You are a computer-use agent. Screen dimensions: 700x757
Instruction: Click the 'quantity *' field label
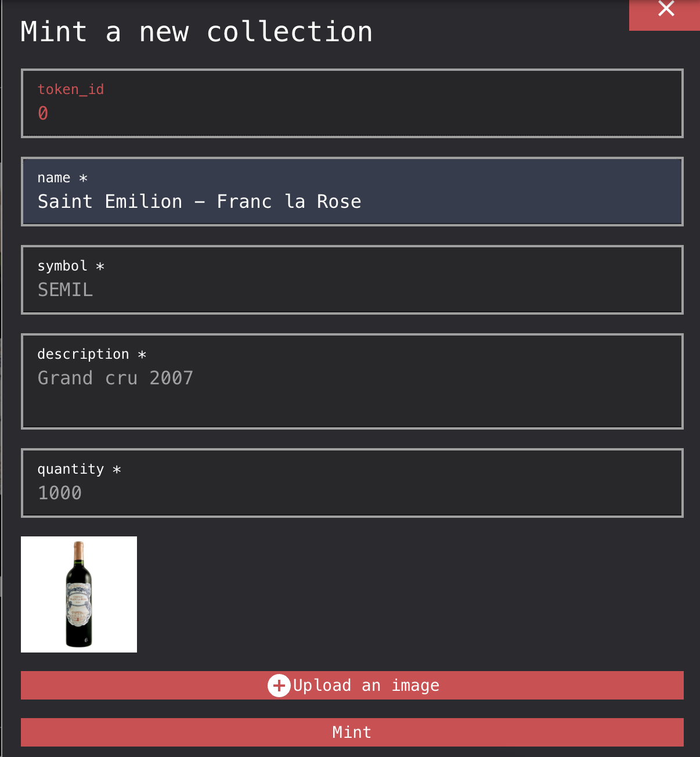79,469
